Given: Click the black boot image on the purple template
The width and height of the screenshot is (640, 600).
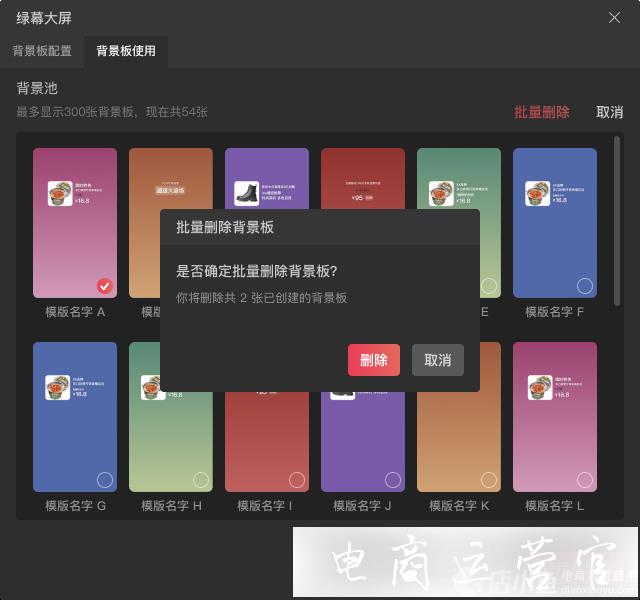Looking at the screenshot, I should coord(247,193).
